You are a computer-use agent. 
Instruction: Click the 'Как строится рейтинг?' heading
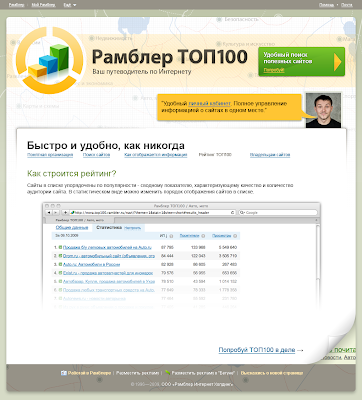[72, 174]
